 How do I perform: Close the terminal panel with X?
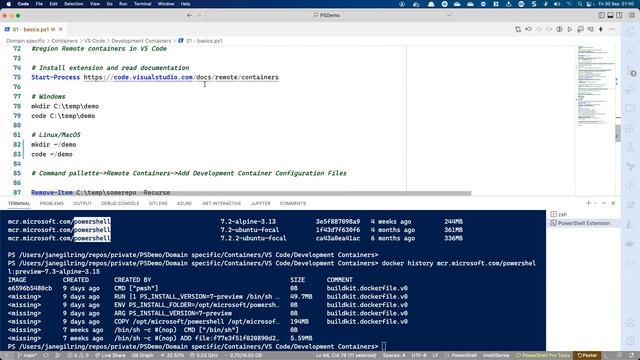click(x=613, y=203)
